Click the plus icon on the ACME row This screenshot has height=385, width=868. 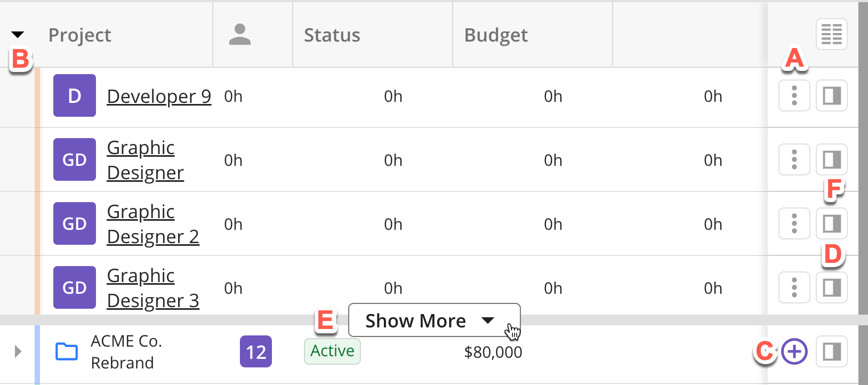tap(794, 351)
